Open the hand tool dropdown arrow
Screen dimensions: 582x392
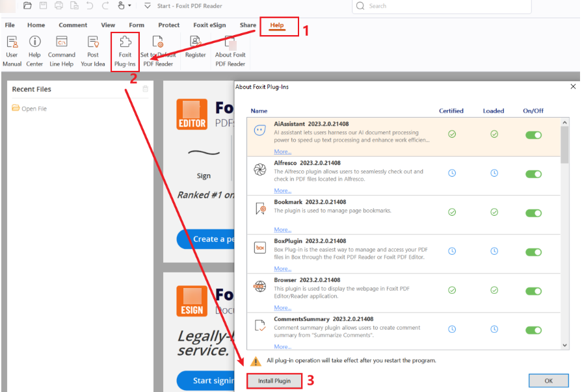click(x=129, y=6)
